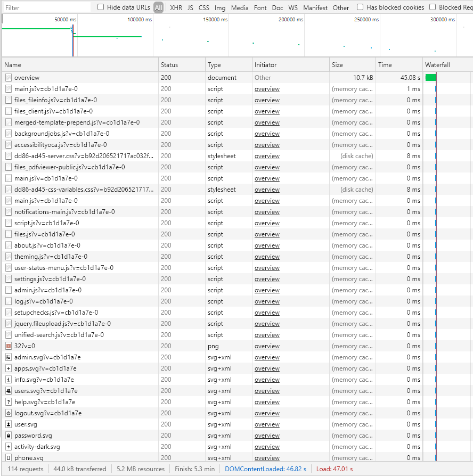Filter requests by WS
Image resolution: width=473 pixels, height=476 pixels.
(293, 8)
